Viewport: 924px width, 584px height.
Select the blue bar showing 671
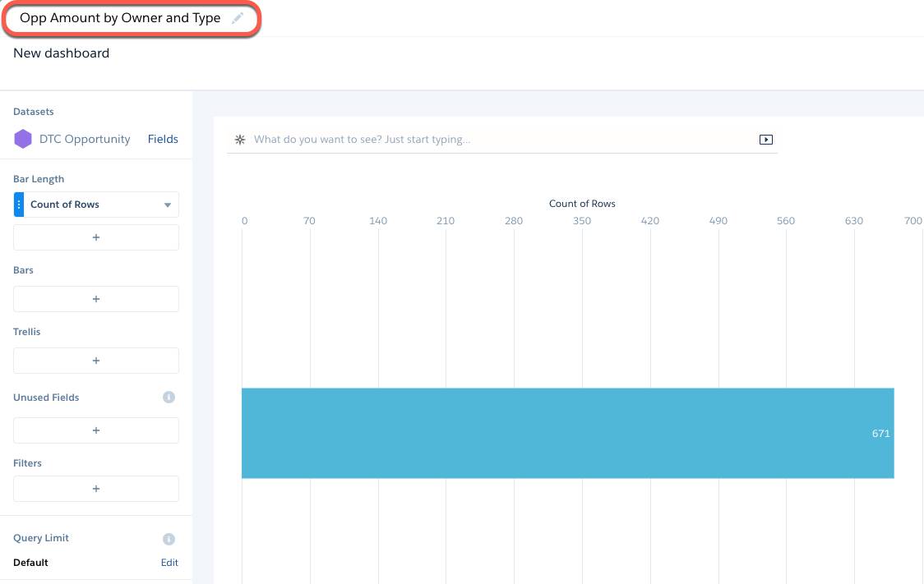567,433
